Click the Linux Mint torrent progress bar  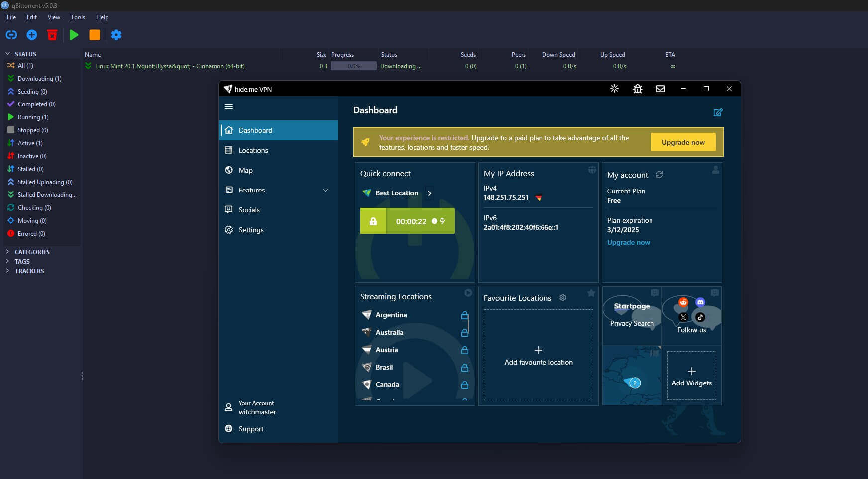(x=354, y=66)
